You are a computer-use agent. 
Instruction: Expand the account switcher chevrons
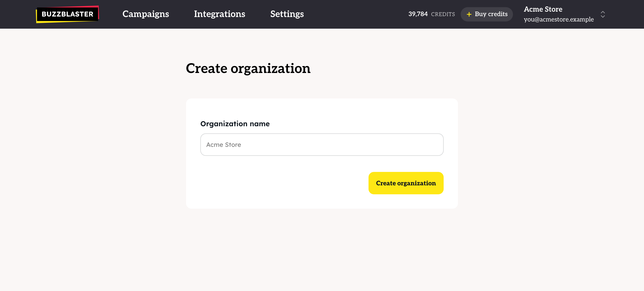603,14
